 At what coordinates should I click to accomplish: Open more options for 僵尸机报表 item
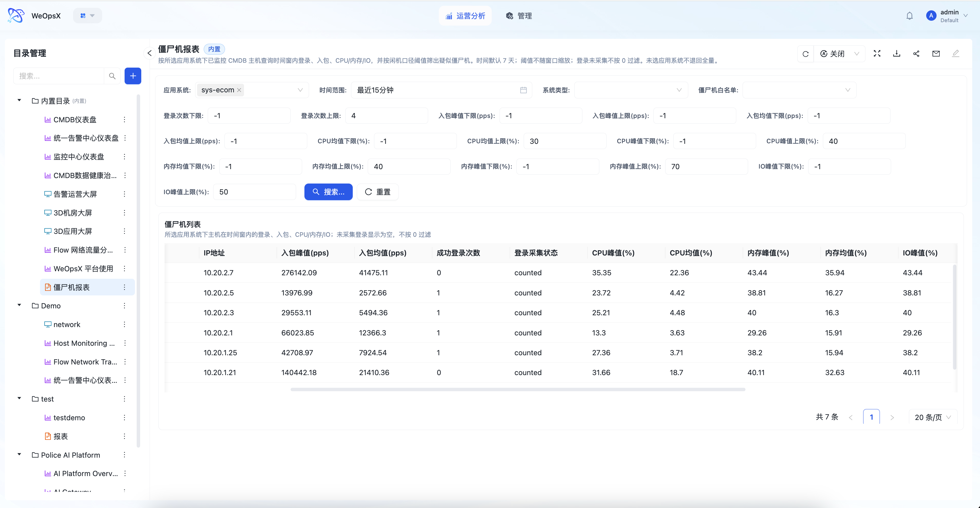click(x=124, y=287)
